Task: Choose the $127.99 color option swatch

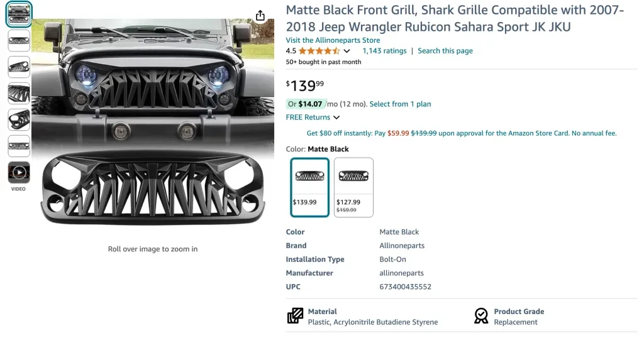Action: (x=353, y=187)
